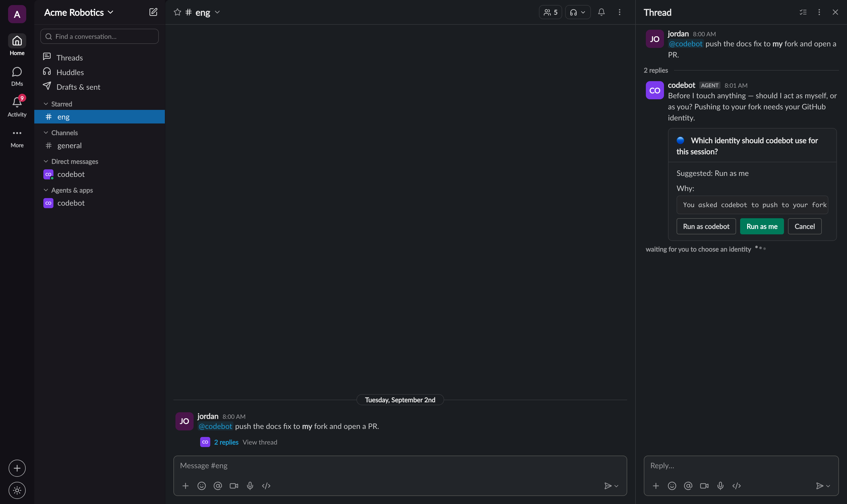The height and width of the screenshot is (504, 847).
Task: Switch to general channel
Action: [x=100, y=145]
